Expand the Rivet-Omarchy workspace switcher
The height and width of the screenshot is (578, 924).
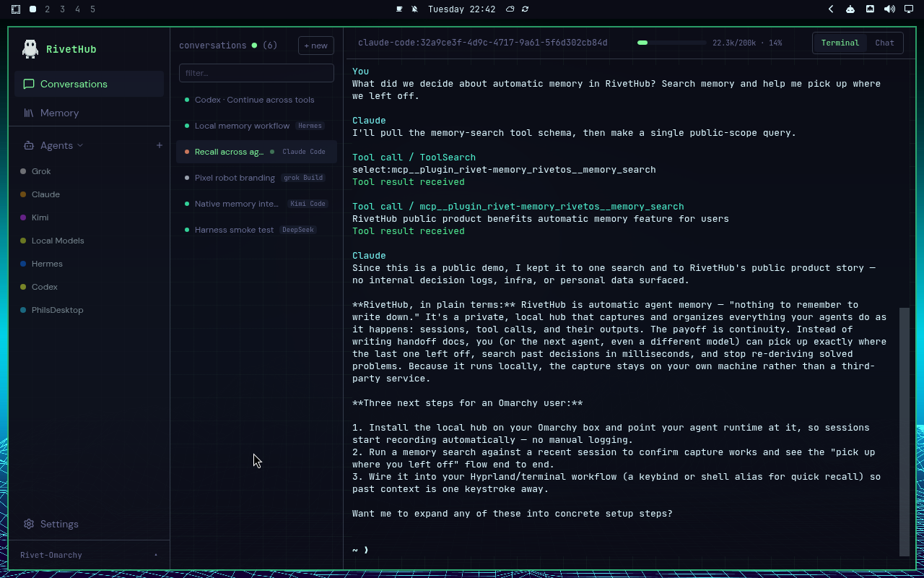[89, 555]
